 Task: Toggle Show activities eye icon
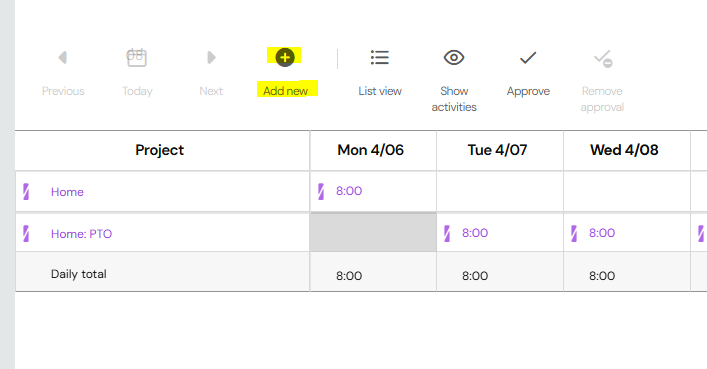[x=454, y=57]
